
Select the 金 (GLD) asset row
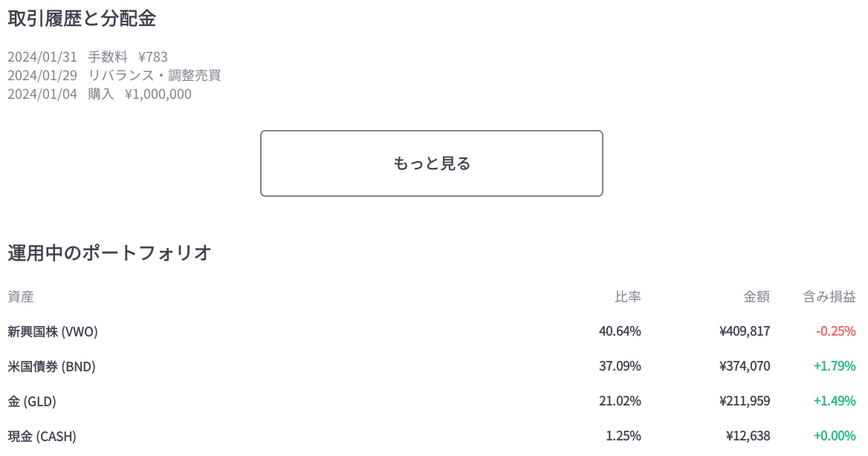point(432,401)
